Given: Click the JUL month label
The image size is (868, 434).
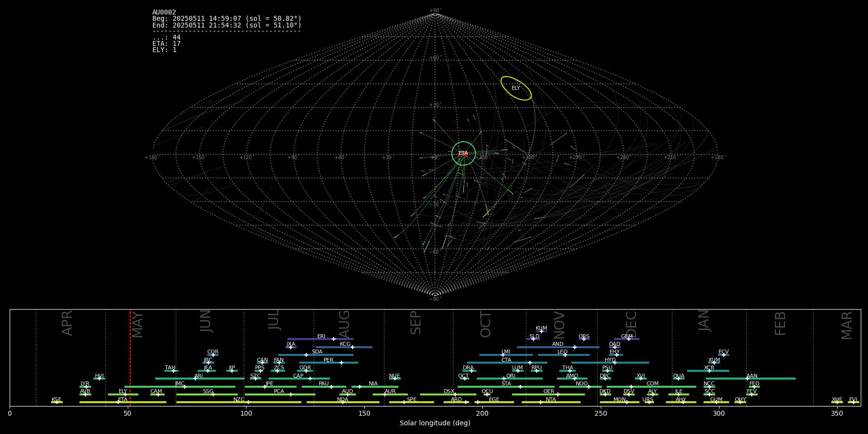Looking at the screenshot, I should 274,320.
